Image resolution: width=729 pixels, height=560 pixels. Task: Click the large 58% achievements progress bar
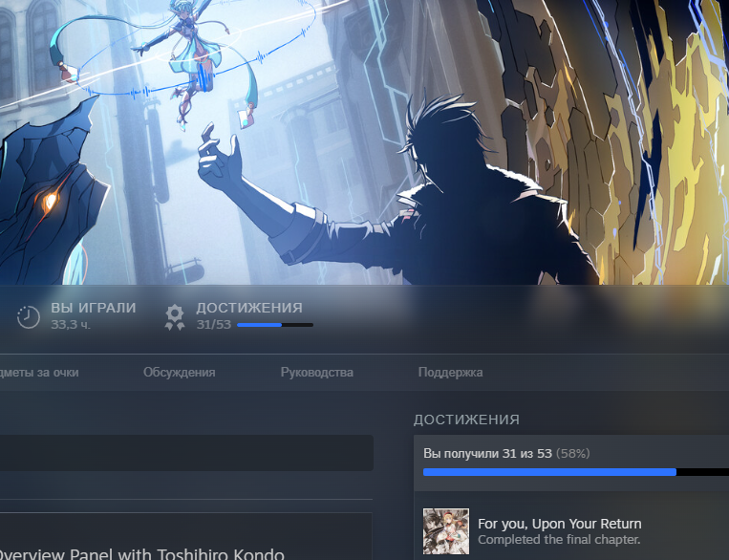(x=576, y=472)
